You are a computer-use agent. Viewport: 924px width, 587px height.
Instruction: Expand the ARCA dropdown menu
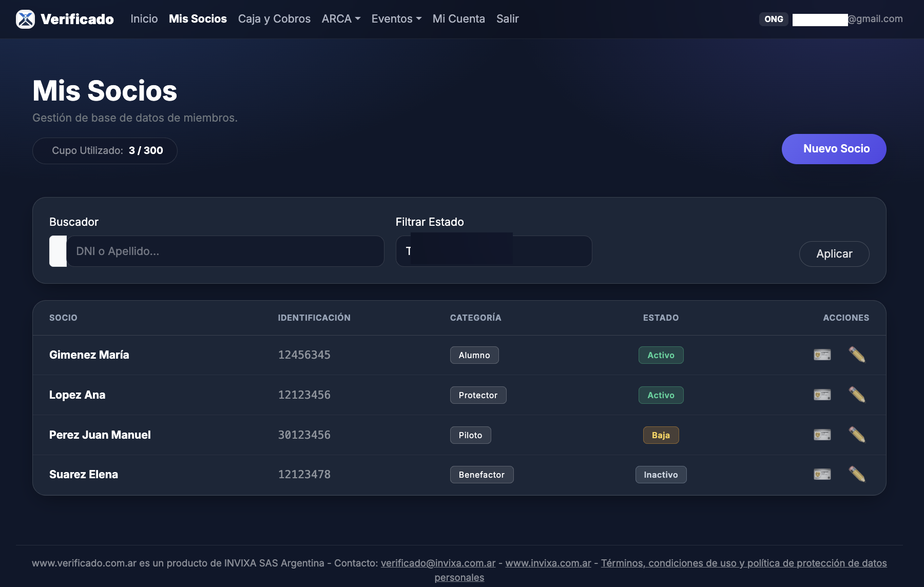340,19
